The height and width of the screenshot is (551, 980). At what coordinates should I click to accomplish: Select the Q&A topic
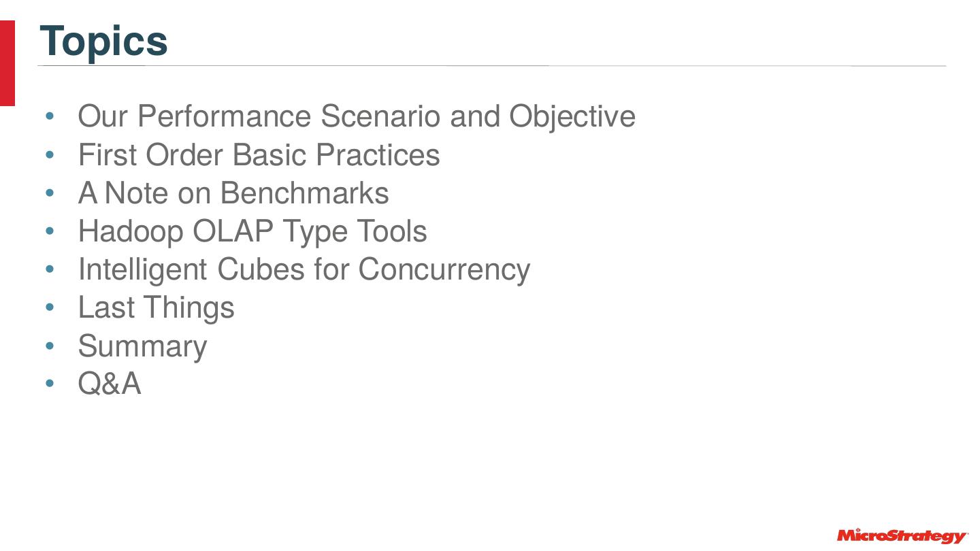110,384
